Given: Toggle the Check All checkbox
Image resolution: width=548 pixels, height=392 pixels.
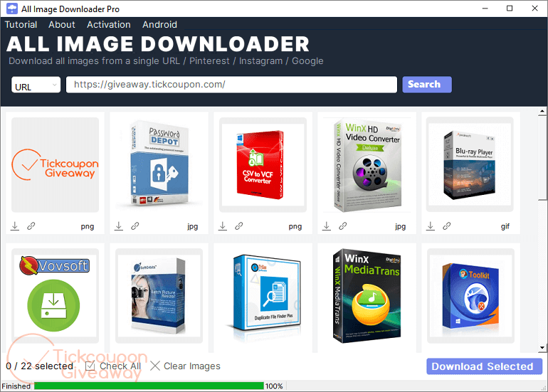Looking at the screenshot, I should pyautogui.click(x=90, y=366).
